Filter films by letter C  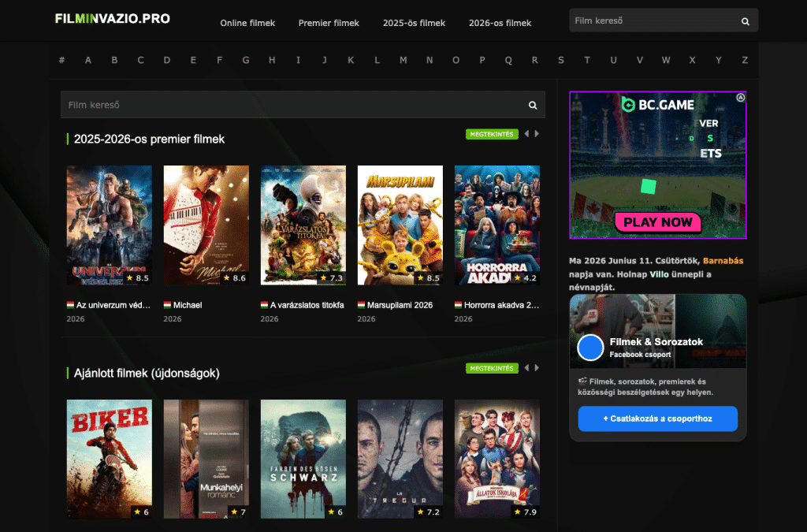140,60
